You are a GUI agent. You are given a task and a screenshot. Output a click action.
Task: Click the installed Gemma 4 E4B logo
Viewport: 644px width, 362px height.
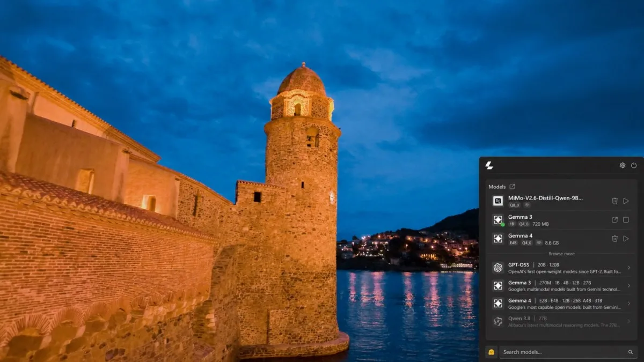[498, 238]
